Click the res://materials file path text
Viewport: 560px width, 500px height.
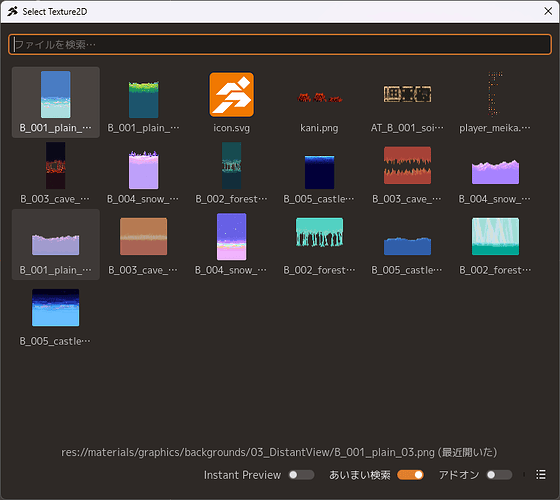click(279, 452)
